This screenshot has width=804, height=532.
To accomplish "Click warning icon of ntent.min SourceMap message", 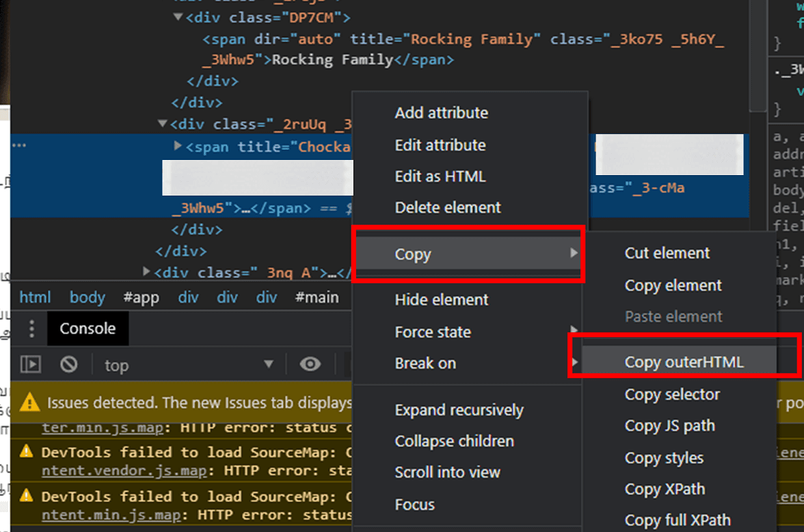I will pyautogui.click(x=26, y=496).
